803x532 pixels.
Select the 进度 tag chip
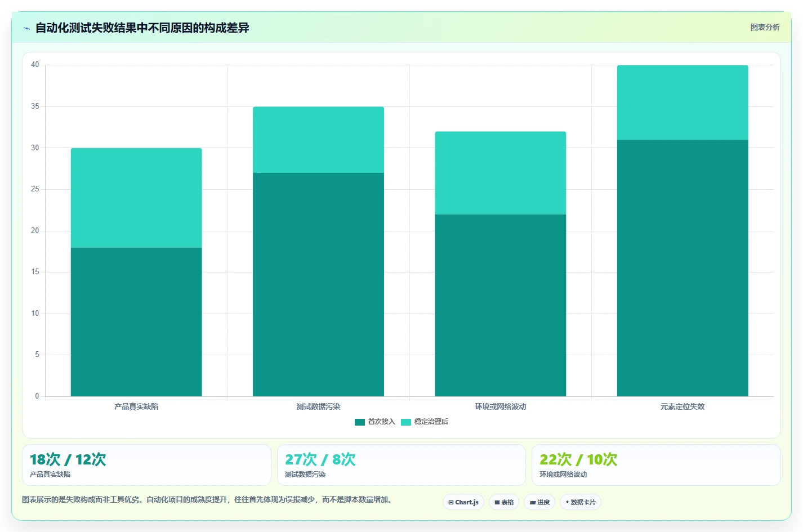539,502
